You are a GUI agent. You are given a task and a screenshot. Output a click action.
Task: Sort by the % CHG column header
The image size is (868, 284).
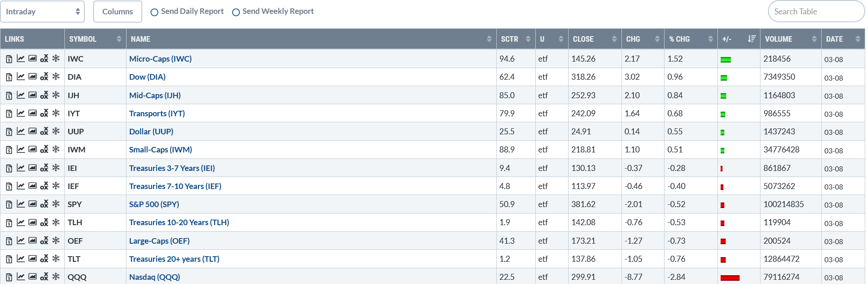(691, 39)
